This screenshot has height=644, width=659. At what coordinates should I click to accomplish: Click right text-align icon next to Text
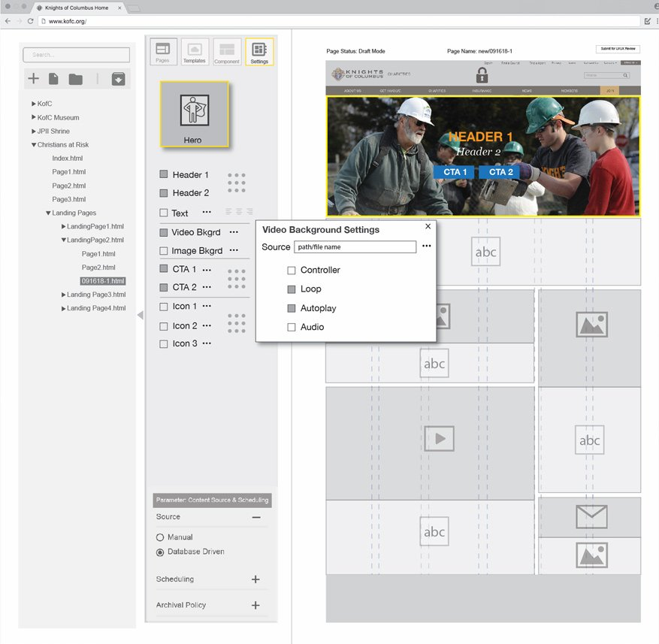(249, 211)
